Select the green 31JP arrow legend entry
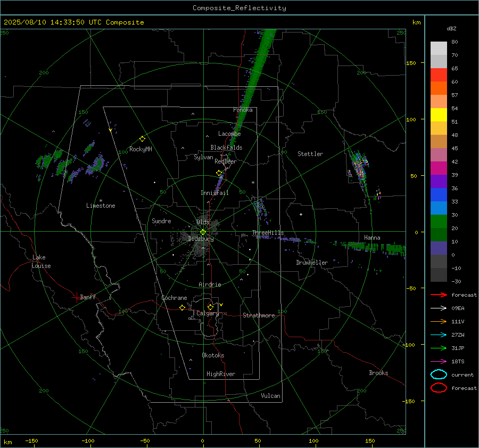 click(439, 348)
